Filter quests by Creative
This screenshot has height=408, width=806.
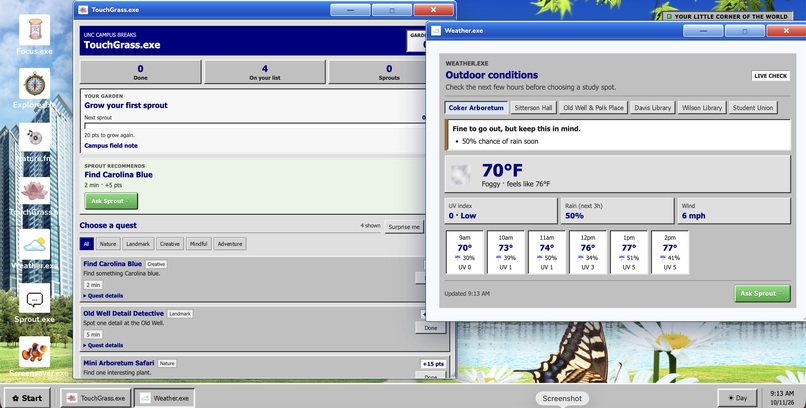[x=170, y=244]
